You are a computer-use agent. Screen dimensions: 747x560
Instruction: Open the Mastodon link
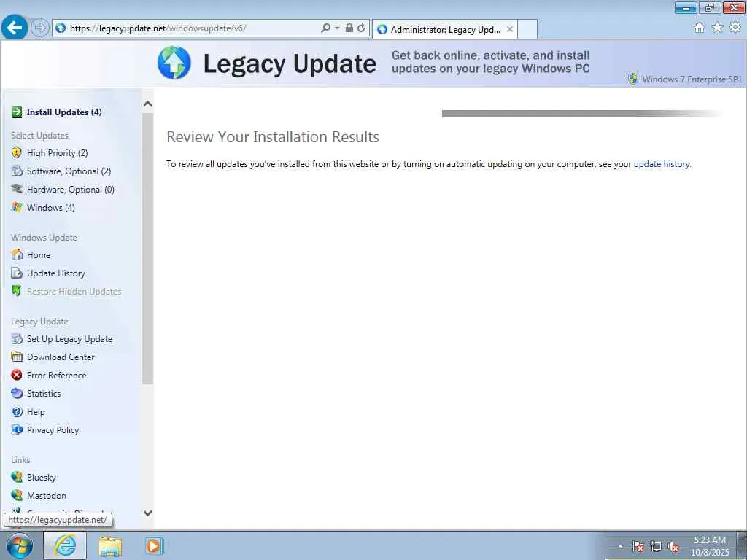click(x=47, y=496)
